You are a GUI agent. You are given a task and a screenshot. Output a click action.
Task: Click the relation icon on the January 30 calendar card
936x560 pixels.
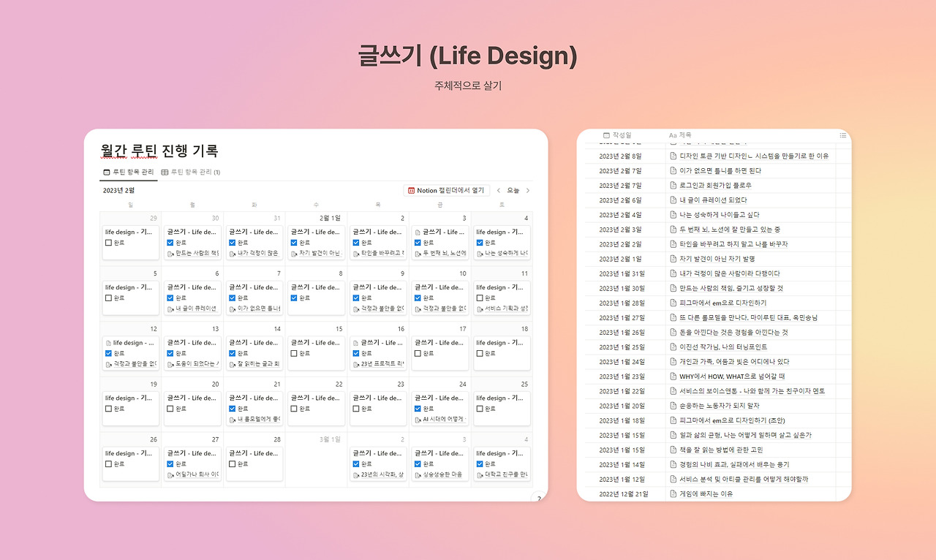pyautogui.click(x=170, y=254)
